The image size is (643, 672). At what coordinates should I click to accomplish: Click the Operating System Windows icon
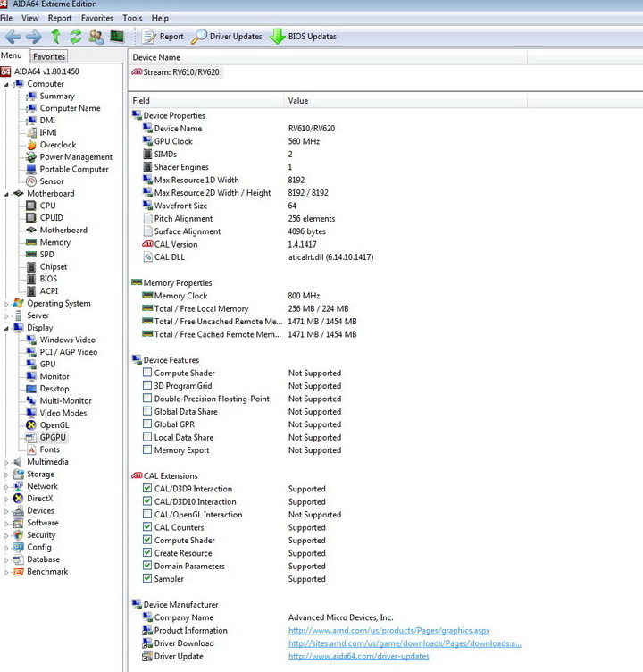point(18,303)
